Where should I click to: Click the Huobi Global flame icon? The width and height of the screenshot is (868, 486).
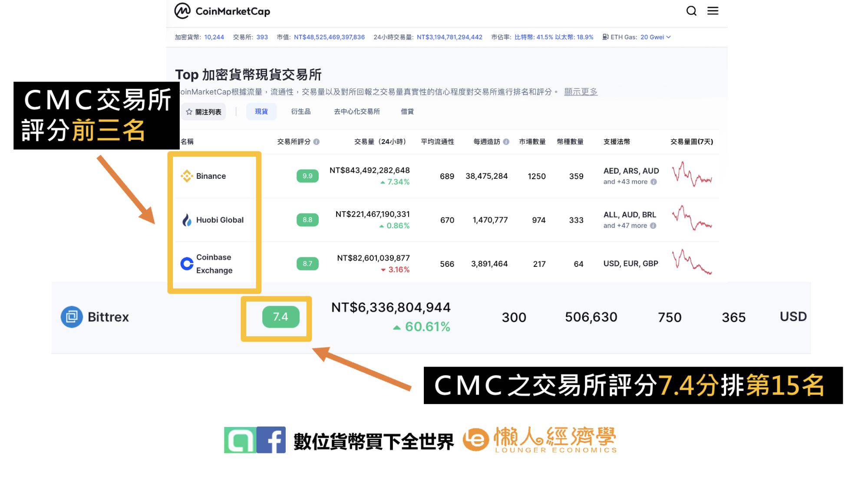click(187, 220)
